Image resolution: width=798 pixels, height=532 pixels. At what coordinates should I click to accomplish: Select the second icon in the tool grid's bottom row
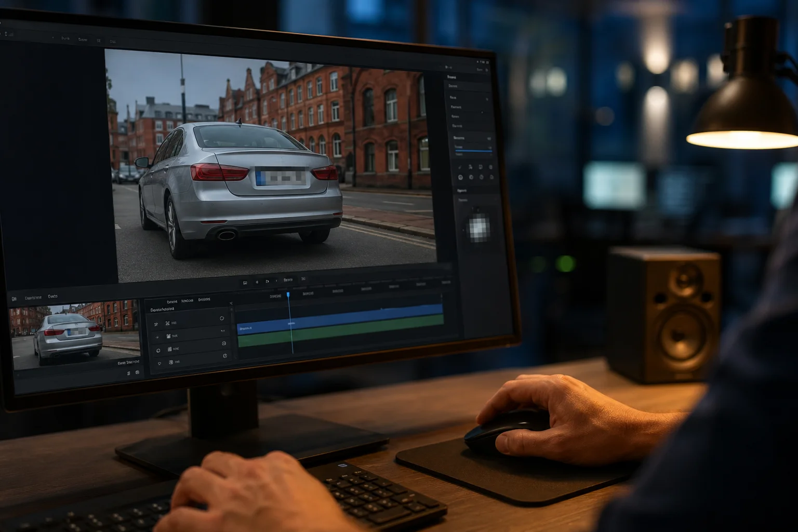(x=471, y=177)
